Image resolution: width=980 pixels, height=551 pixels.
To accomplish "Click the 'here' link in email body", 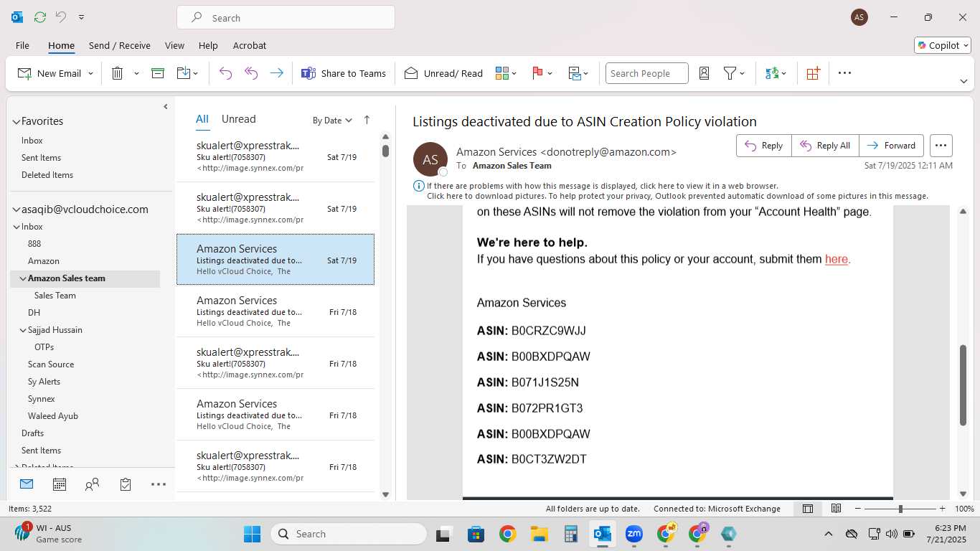I will pyautogui.click(x=837, y=259).
